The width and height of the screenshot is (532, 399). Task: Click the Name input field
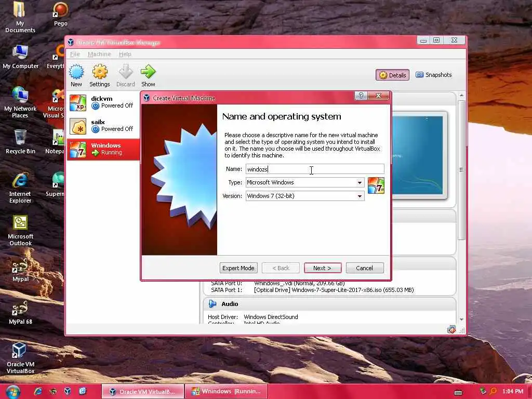(x=315, y=169)
